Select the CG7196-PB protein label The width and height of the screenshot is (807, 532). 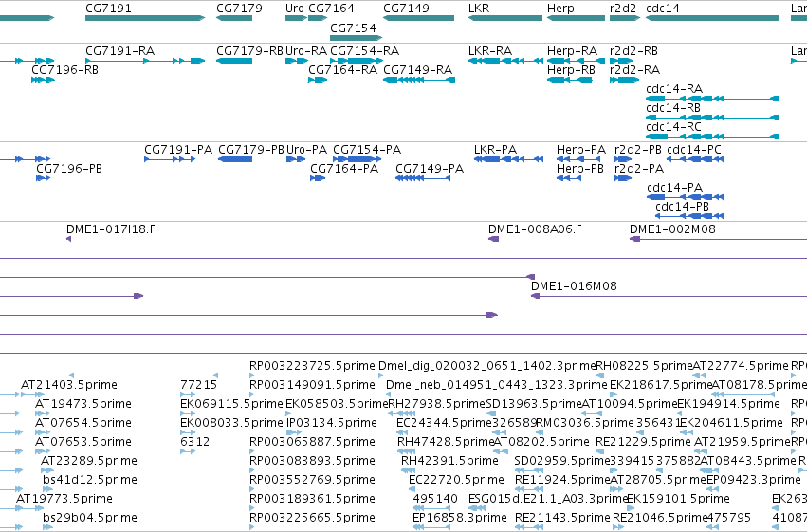pyautogui.click(x=69, y=169)
